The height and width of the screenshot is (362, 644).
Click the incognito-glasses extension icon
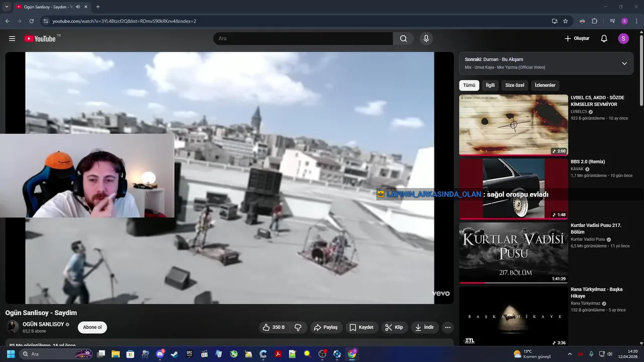click(582, 21)
